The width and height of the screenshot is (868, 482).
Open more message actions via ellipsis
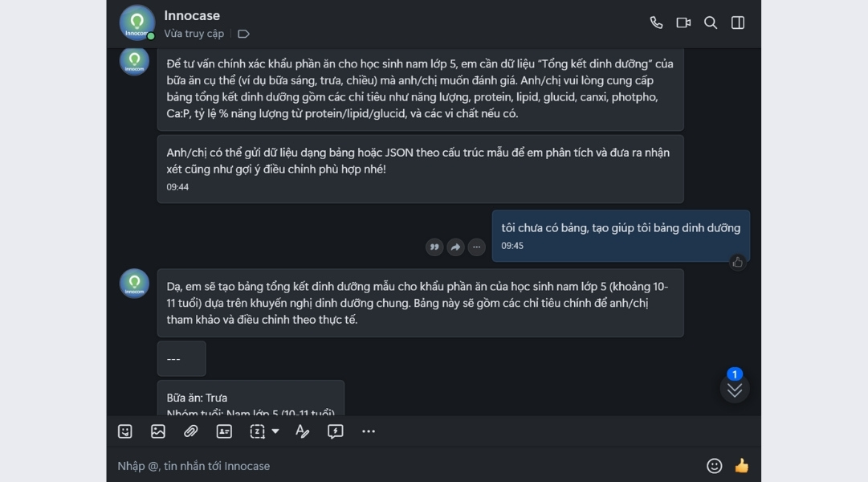tap(476, 247)
